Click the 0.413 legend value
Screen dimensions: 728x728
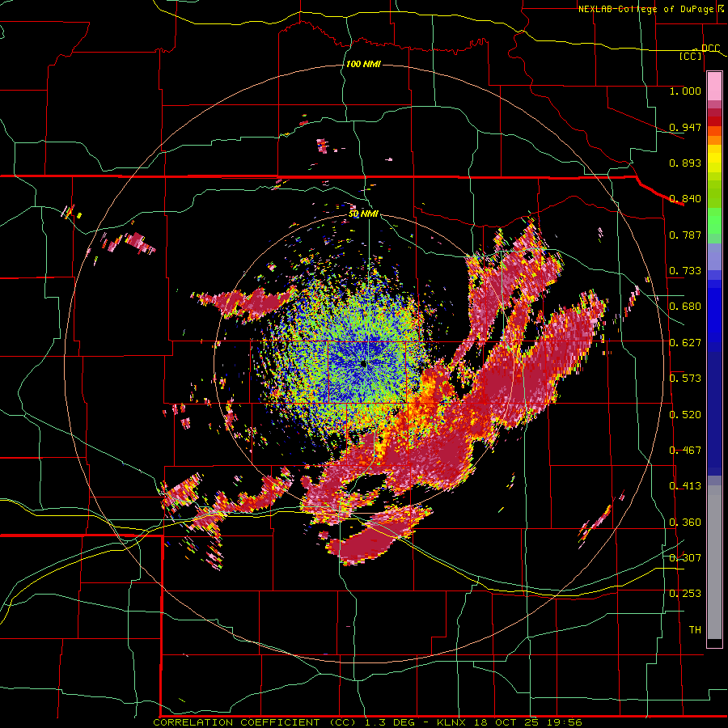[685, 486]
